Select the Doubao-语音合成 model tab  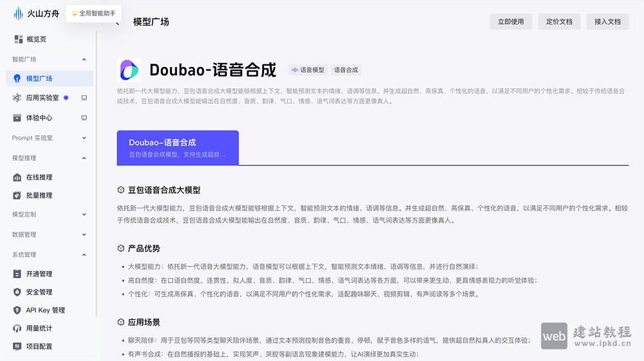click(x=178, y=148)
